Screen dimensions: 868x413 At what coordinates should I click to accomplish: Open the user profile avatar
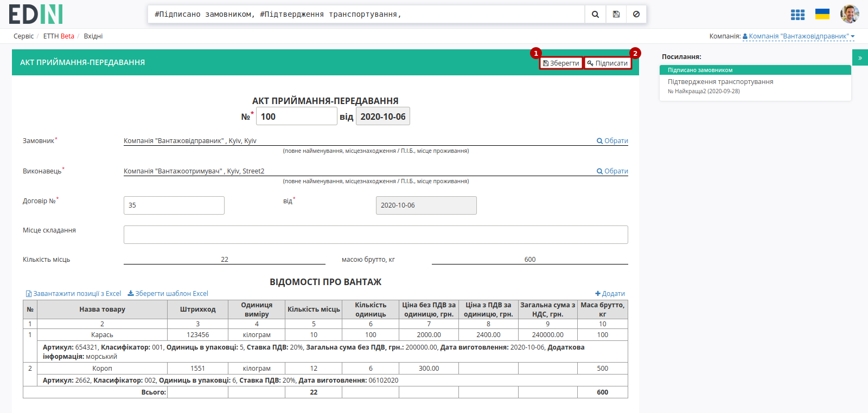(x=850, y=14)
